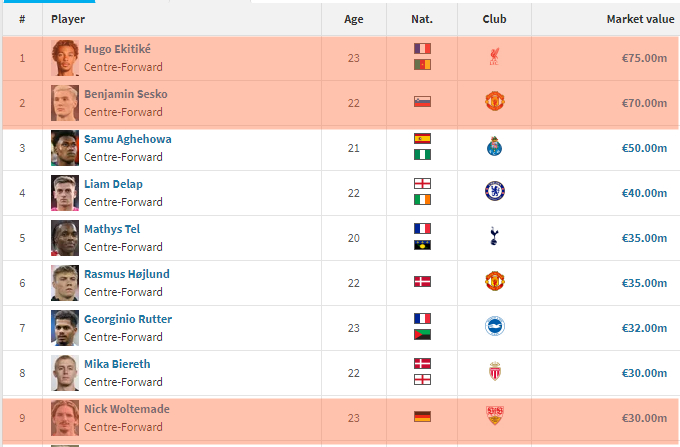Click the Liverpool club crest icon
Image resolution: width=680 pixels, height=447 pixels.
(x=494, y=57)
